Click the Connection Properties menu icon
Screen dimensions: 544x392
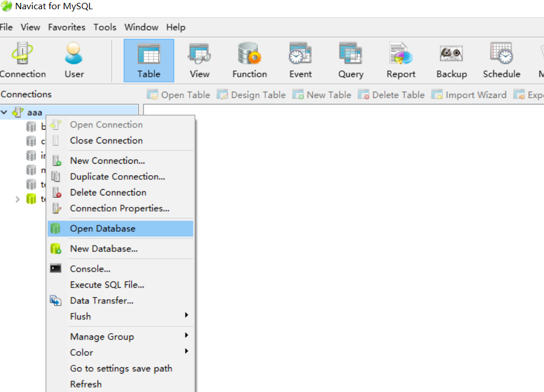tap(56, 208)
